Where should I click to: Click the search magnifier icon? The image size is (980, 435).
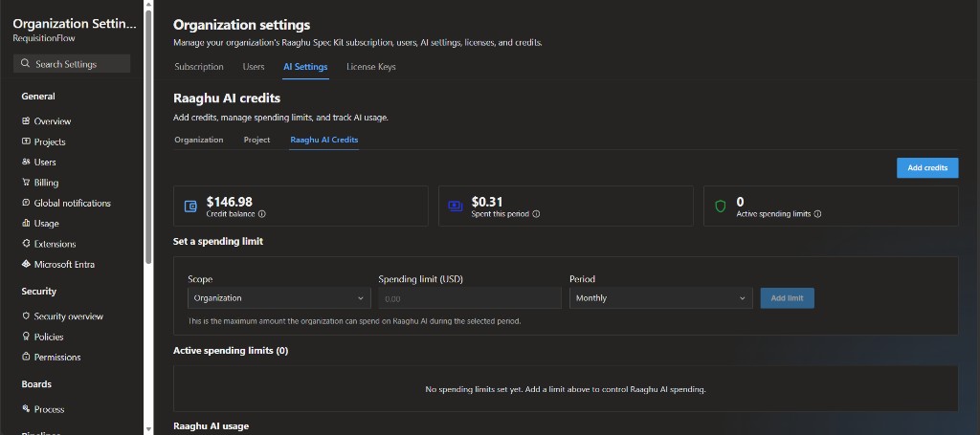pyautogui.click(x=26, y=64)
